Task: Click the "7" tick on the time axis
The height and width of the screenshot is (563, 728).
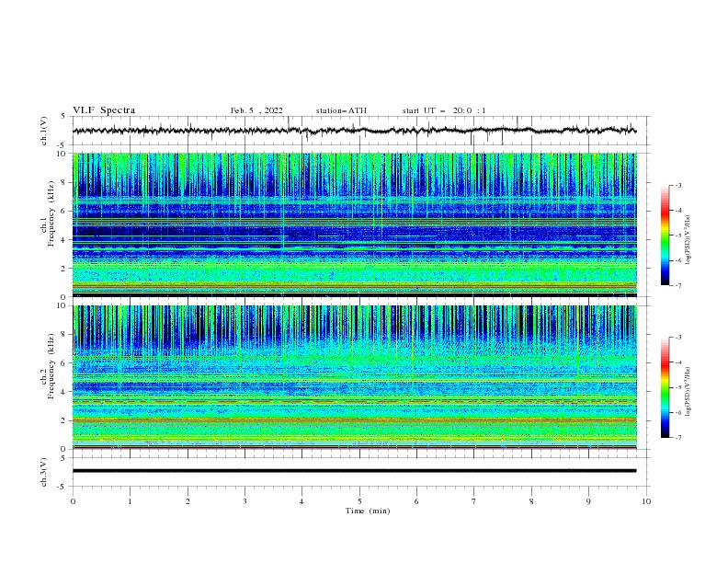Action: pyautogui.click(x=474, y=501)
